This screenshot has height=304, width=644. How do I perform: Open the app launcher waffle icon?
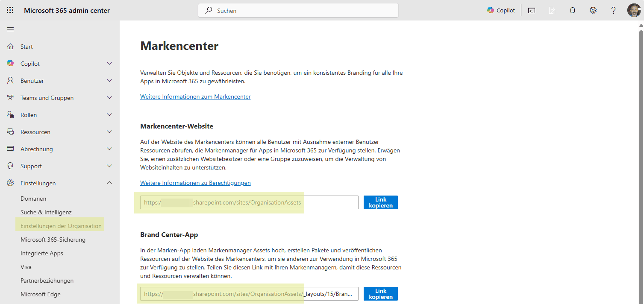click(10, 10)
